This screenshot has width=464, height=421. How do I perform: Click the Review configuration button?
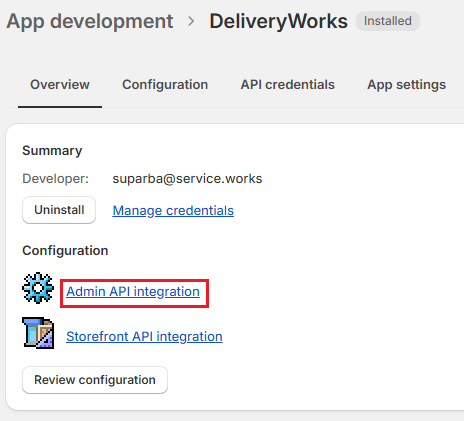[x=95, y=380]
